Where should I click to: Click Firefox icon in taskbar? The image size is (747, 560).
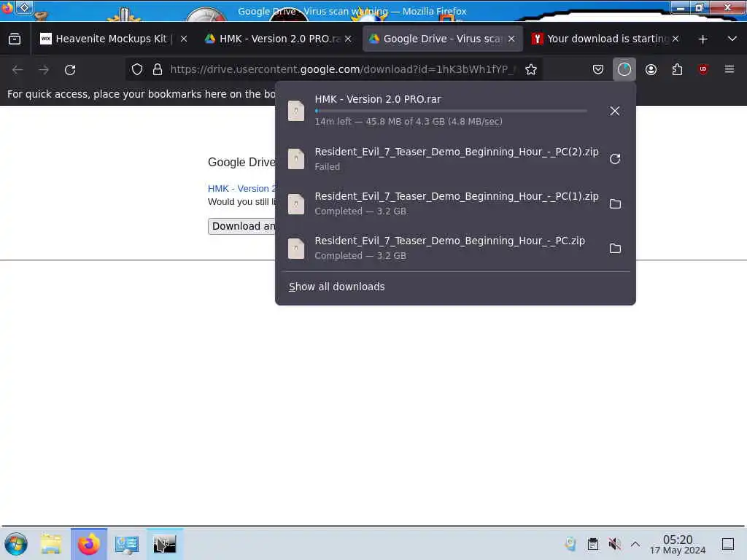[89, 544]
